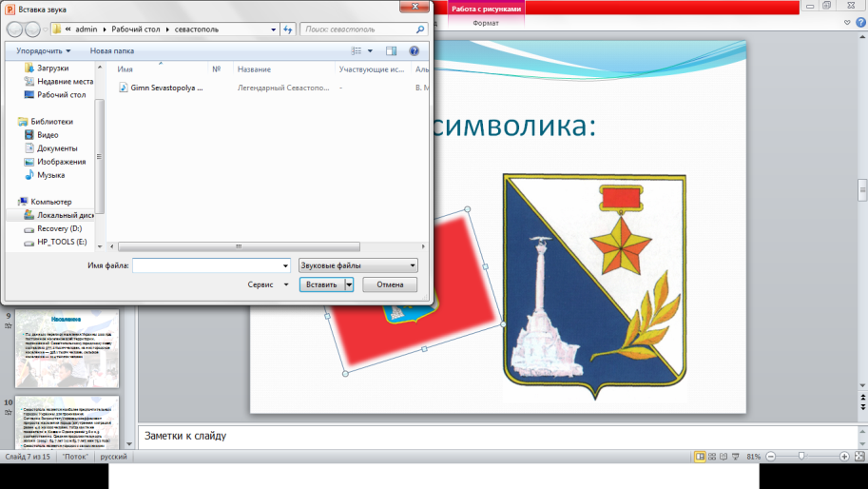Select slide 9 thumbnail

(x=67, y=349)
